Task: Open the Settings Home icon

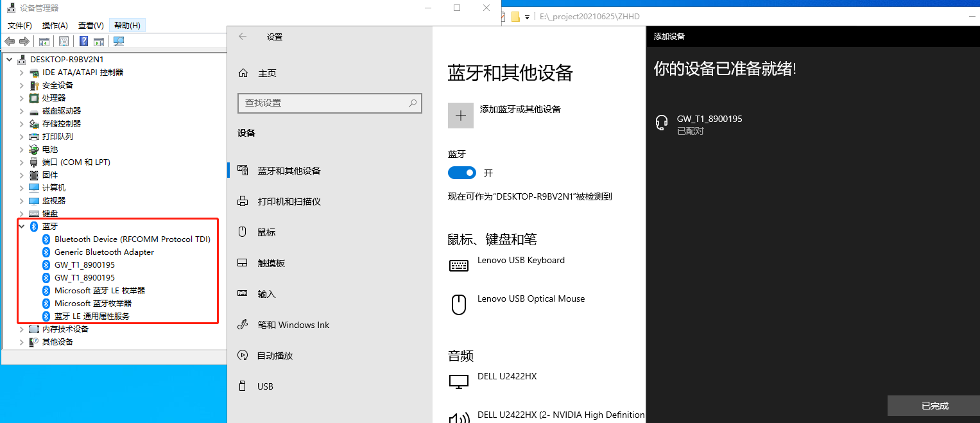Action: pos(243,73)
